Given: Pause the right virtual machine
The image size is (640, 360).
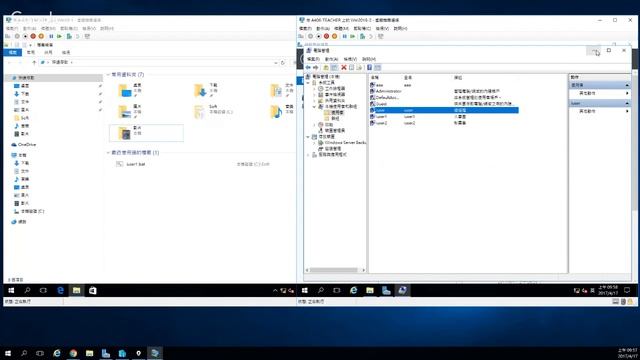Looking at the screenshot, I should pos(344,36).
